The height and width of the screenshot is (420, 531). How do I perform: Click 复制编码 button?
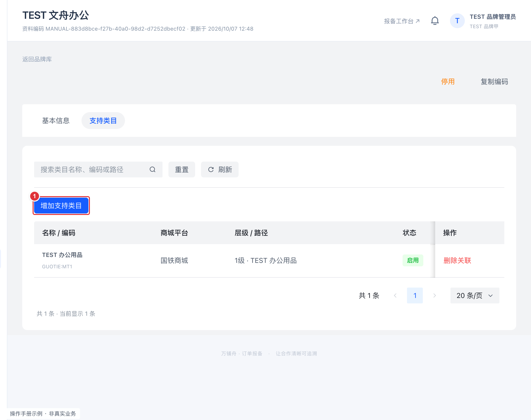(494, 82)
